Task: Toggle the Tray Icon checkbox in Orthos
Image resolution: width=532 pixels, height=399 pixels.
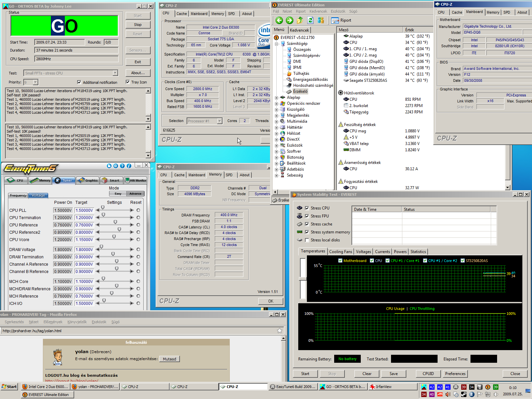Action: coord(128,82)
